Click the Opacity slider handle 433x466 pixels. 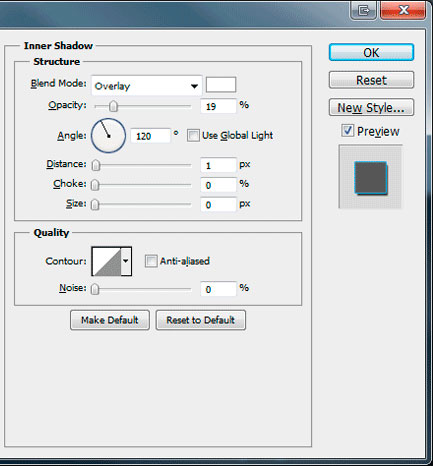pyautogui.click(x=113, y=106)
